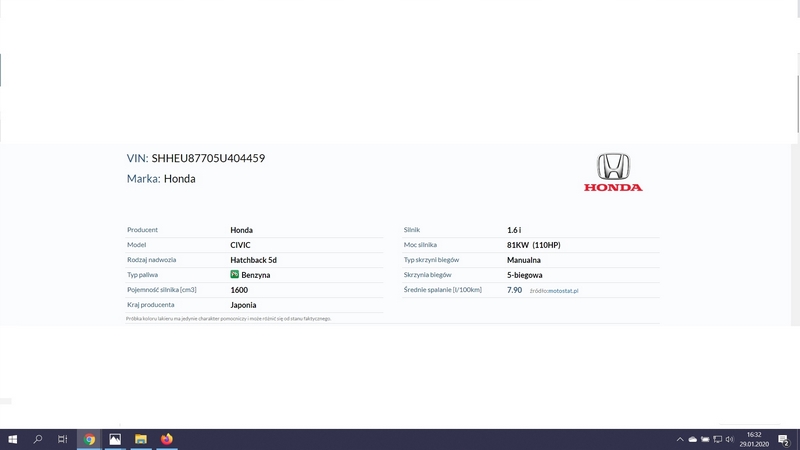Screen dimensions: 800x450
Task: Click the Średnie spalanie label
Action: tap(442, 290)
